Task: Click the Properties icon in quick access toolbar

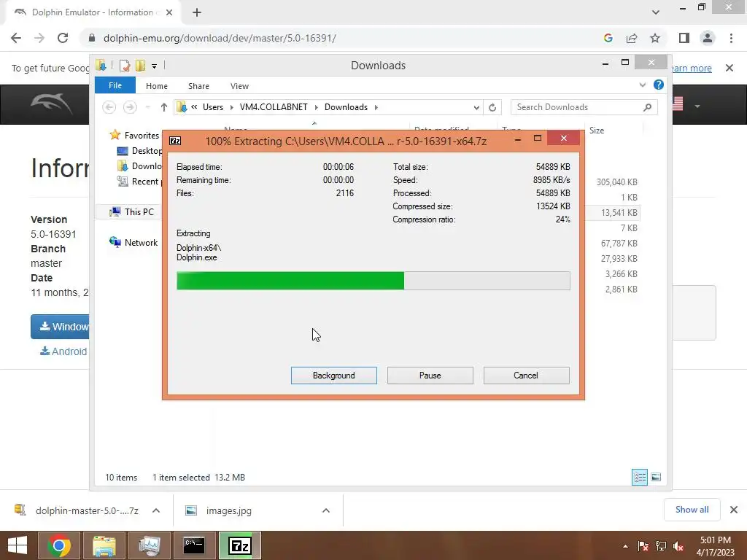Action: click(125, 66)
